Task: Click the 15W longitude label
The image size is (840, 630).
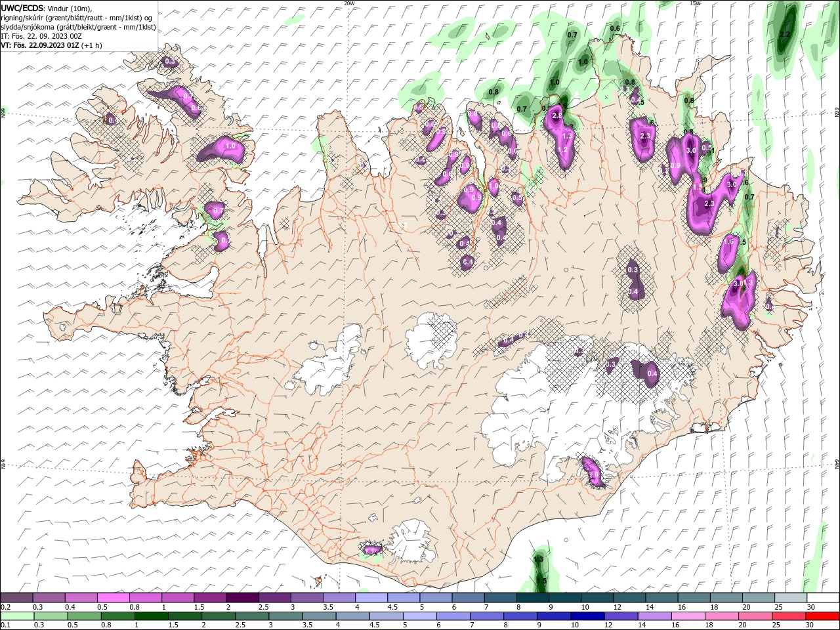Action: 695,3
